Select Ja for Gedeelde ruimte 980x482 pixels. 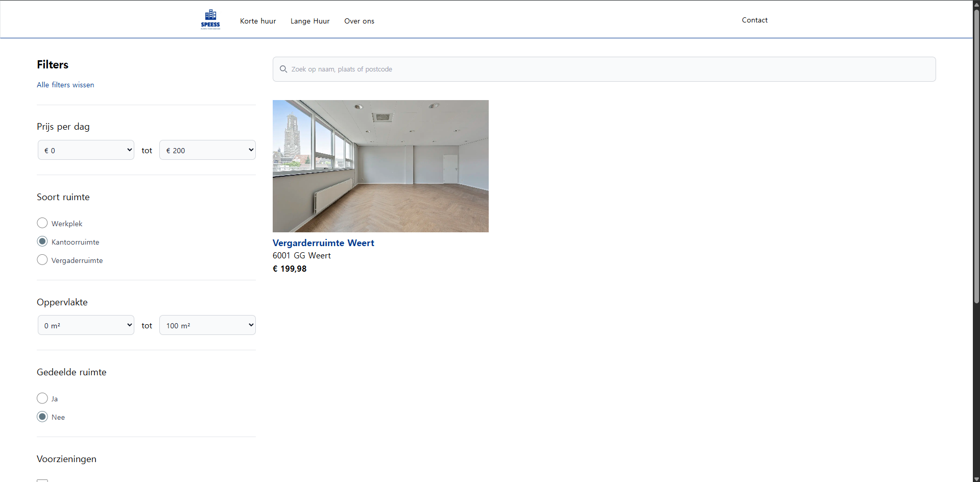click(x=42, y=398)
